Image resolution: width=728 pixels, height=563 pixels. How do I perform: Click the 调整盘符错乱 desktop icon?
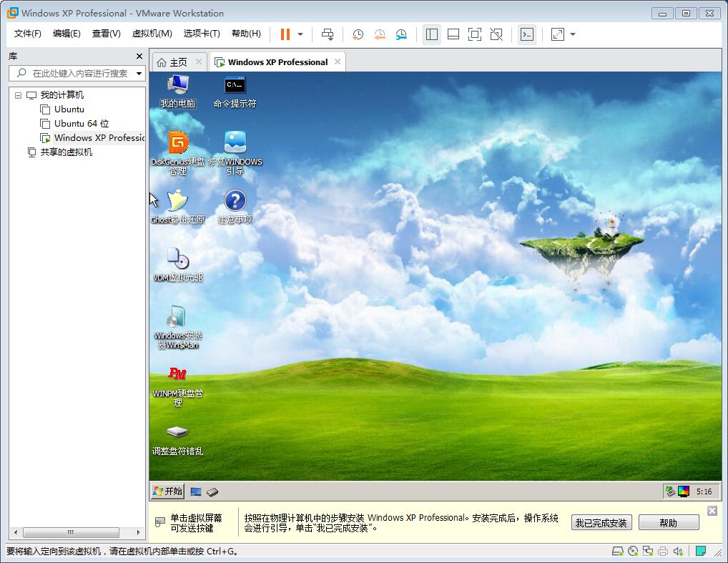[178, 439]
